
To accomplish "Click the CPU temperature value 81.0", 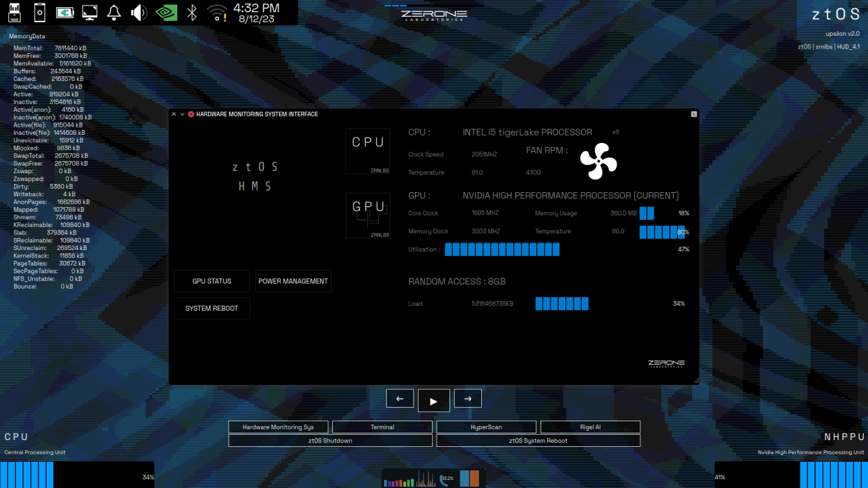I will (x=477, y=173).
